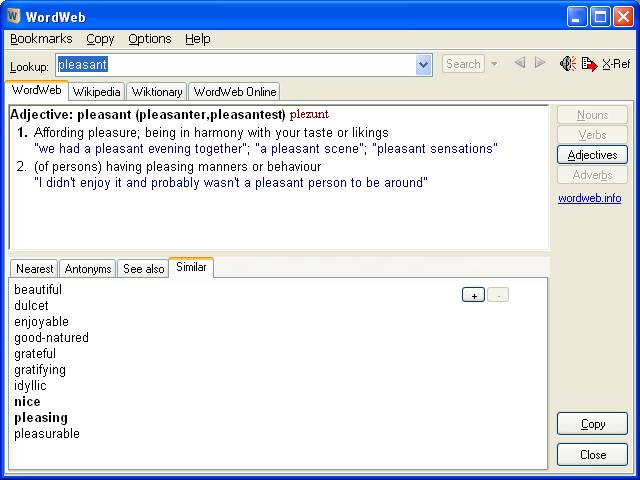Image resolution: width=640 pixels, height=480 pixels.
Task: Click the forward navigation arrow
Action: point(540,63)
